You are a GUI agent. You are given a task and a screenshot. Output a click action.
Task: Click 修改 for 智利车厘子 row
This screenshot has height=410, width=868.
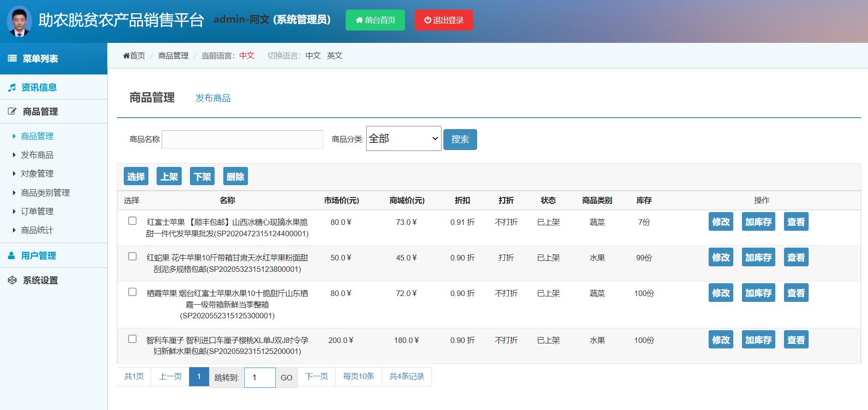click(x=721, y=340)
